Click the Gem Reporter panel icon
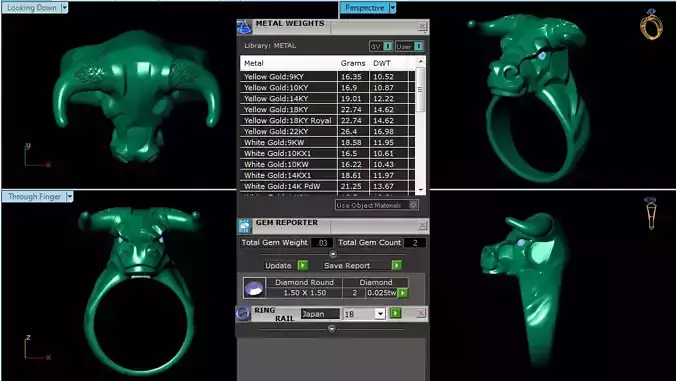The height and width of the screenshot is (381, 676). pos(244,226)
